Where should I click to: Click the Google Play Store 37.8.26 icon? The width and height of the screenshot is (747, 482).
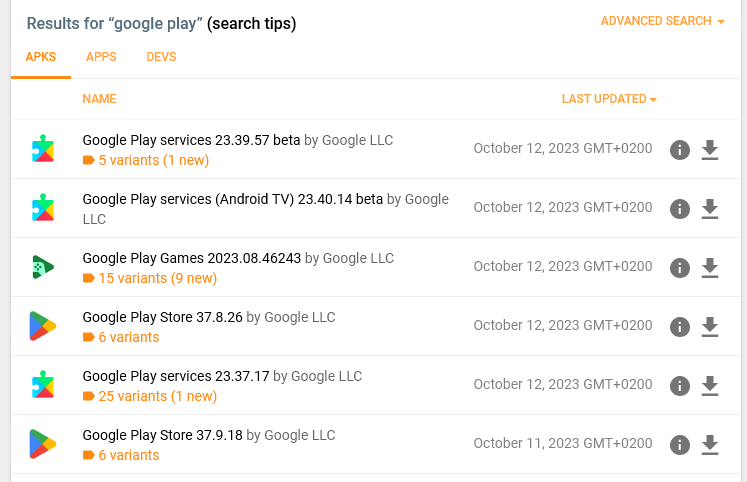pos(43,326)
